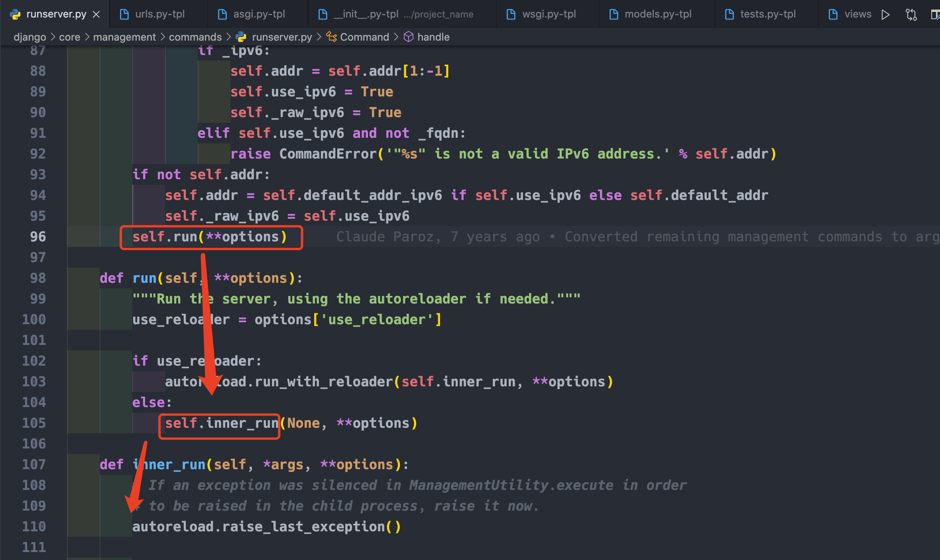Click the Command class icon in the breadcrumb
The width and height of the screenshot is (940, 560).
[331, 37]
